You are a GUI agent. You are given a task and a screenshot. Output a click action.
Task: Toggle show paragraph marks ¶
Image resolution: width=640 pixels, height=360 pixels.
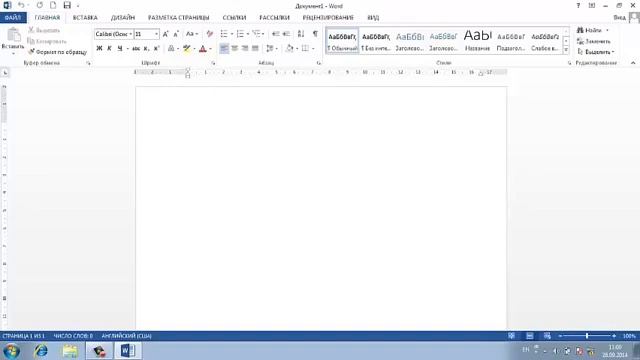point(315,34)
